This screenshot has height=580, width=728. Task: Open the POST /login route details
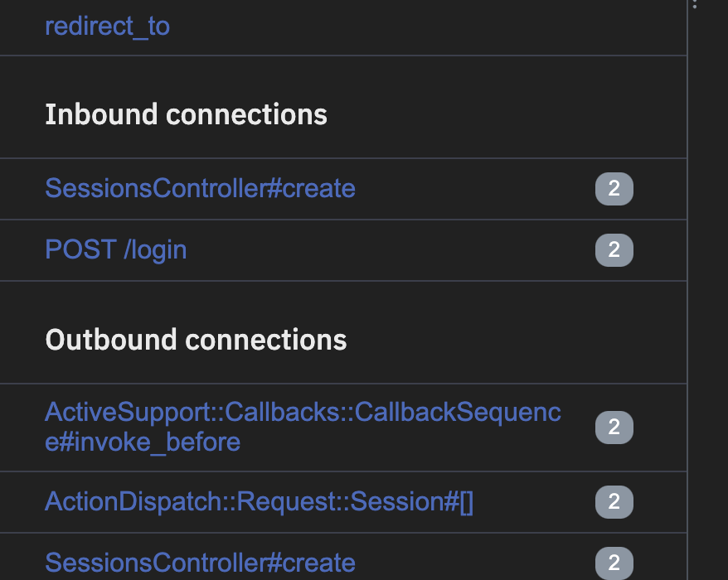[115, 250]
